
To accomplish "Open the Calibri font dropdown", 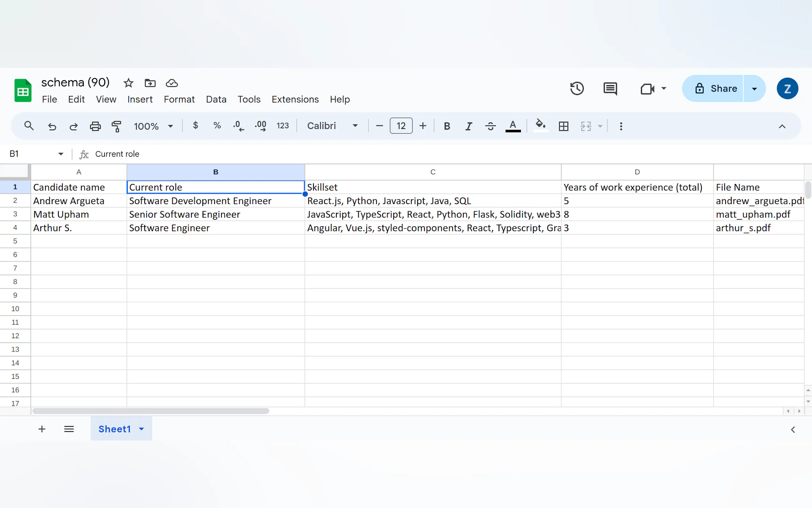I will tap(332, 126).
